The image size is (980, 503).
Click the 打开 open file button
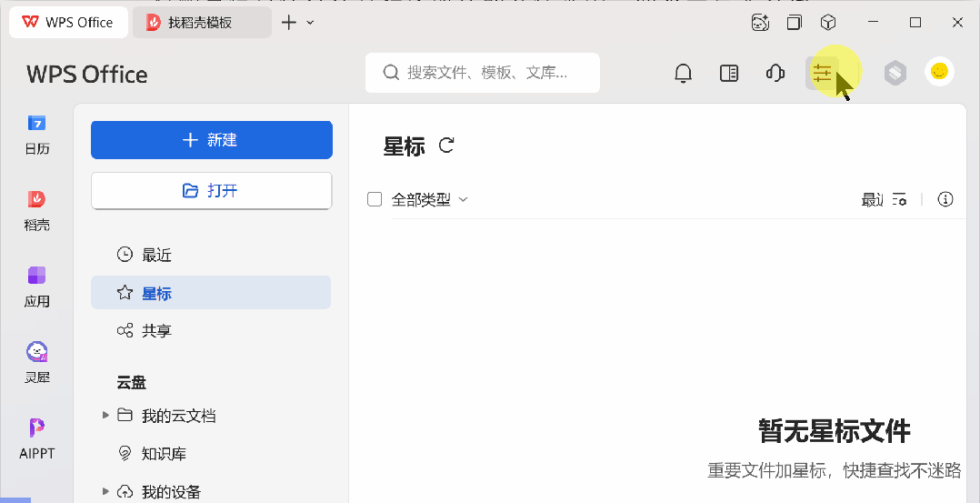(212, 191)
